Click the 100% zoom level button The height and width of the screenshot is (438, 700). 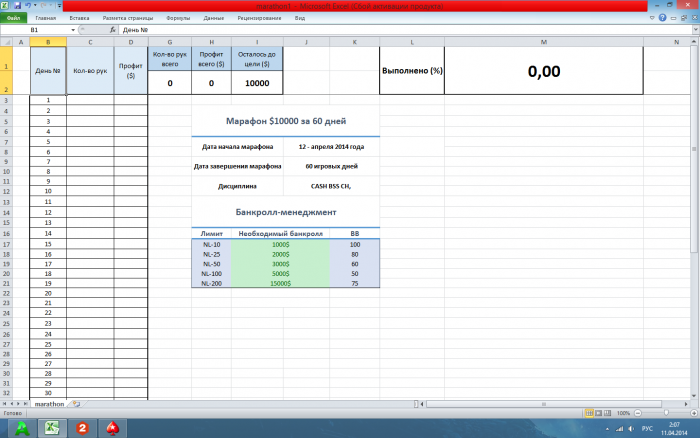(623, 413)
